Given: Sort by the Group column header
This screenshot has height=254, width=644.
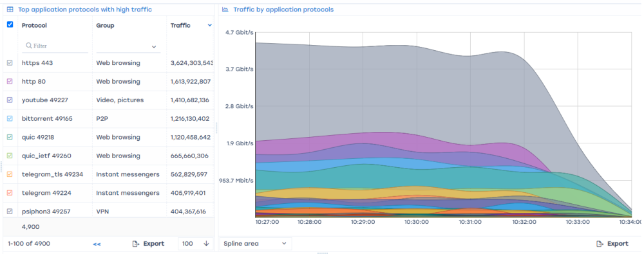Looking at the screenshot, I should pos(105,26).
